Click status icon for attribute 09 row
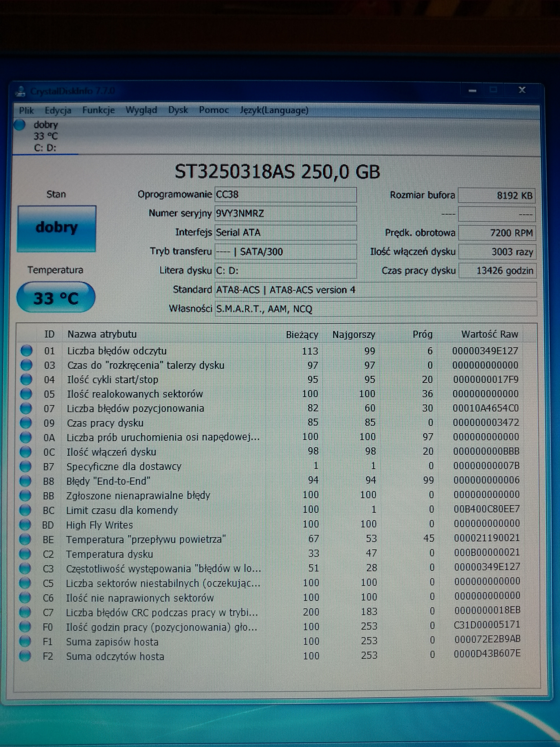The height and width of the screenshot is (747, 560). (x=26, y=423)
